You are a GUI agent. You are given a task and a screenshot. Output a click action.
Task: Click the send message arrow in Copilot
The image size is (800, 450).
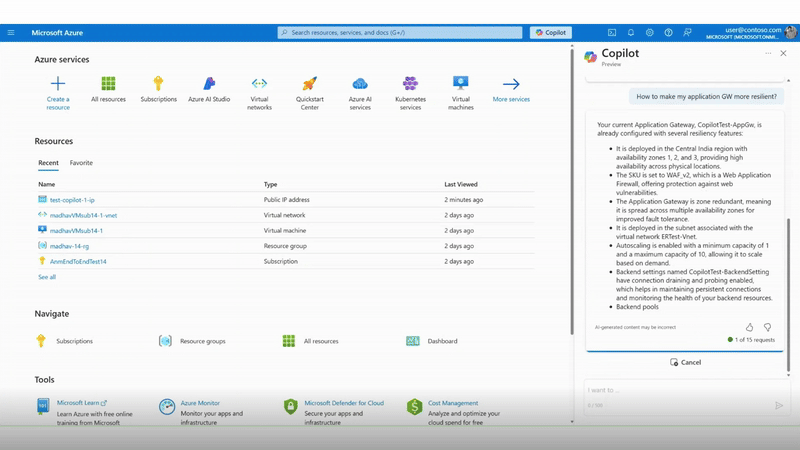click(779, 406)
